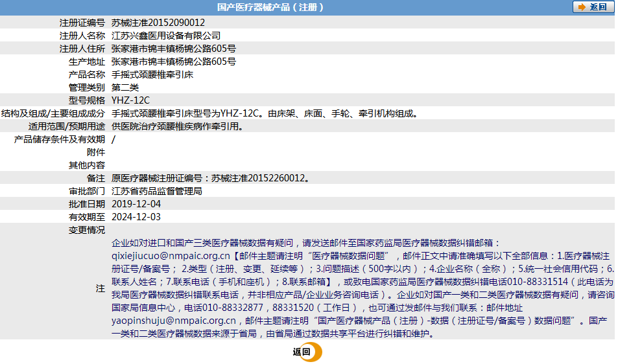
Task: Click the 附件 label
Action: point(96,152)
